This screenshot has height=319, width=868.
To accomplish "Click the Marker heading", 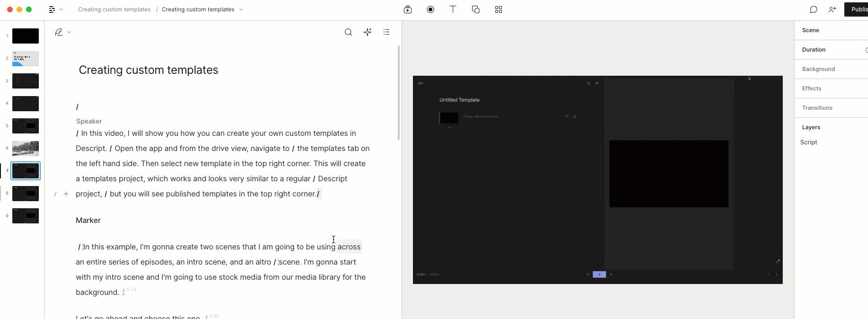I will pyautogui.click(x=88, y=221).
